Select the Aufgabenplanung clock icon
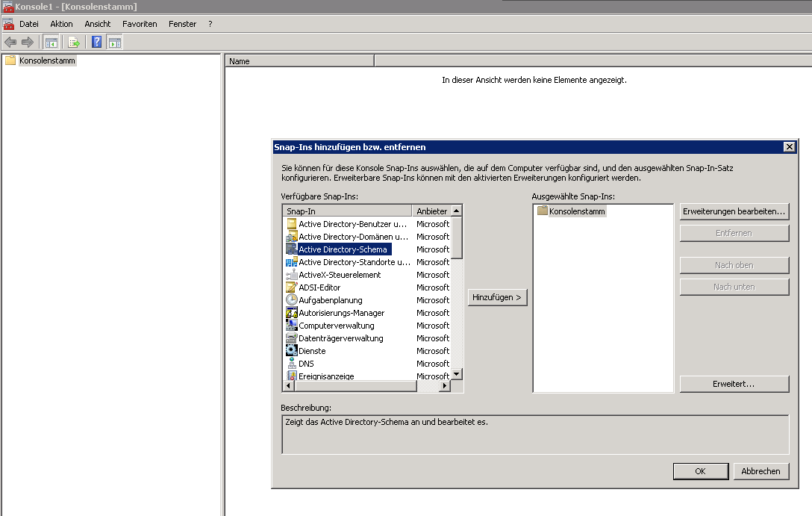The height and width of the screenshot is (516, 812). (x=292, y=300)
